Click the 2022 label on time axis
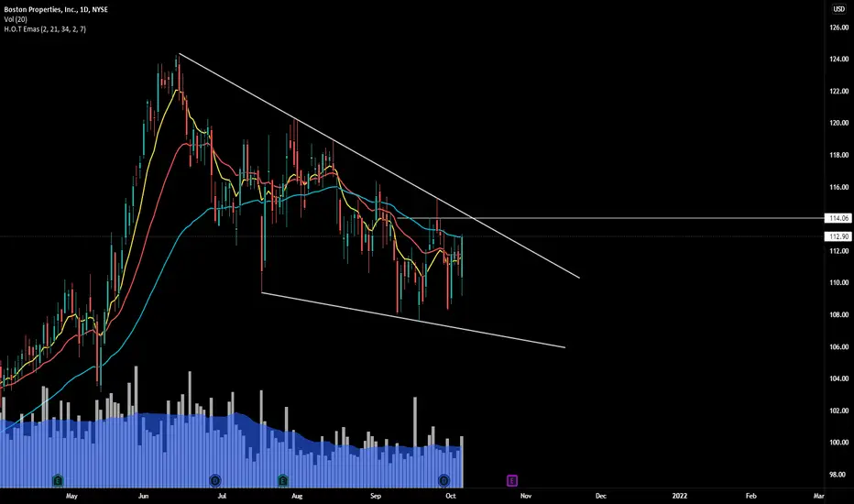 click(679, 496)
